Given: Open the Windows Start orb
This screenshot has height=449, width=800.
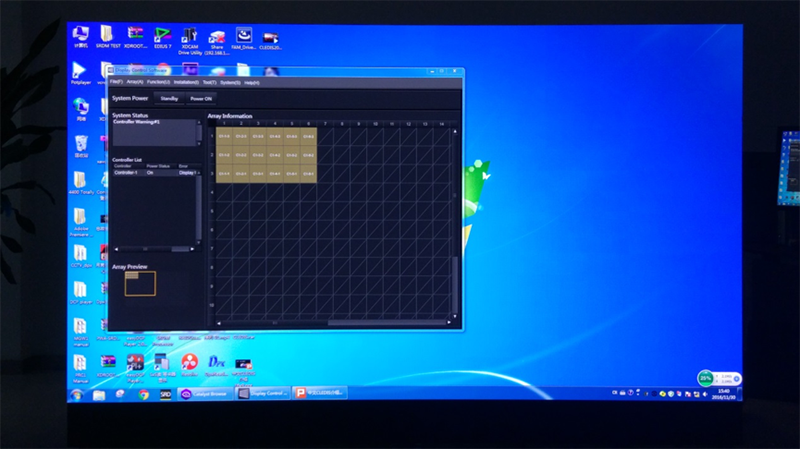Looking at the screenshot, I should (x=76, y=394).
